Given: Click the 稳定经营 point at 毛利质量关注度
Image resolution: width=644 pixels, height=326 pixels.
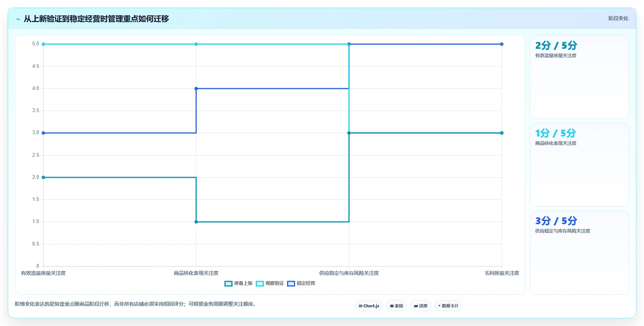Looking at the screenshot, I should (x=502, y=44).
